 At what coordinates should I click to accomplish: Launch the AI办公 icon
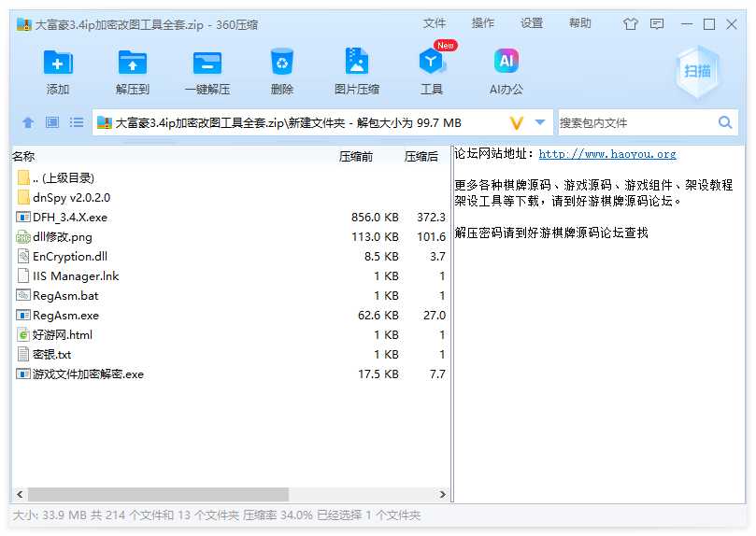(x=506, y=61)
